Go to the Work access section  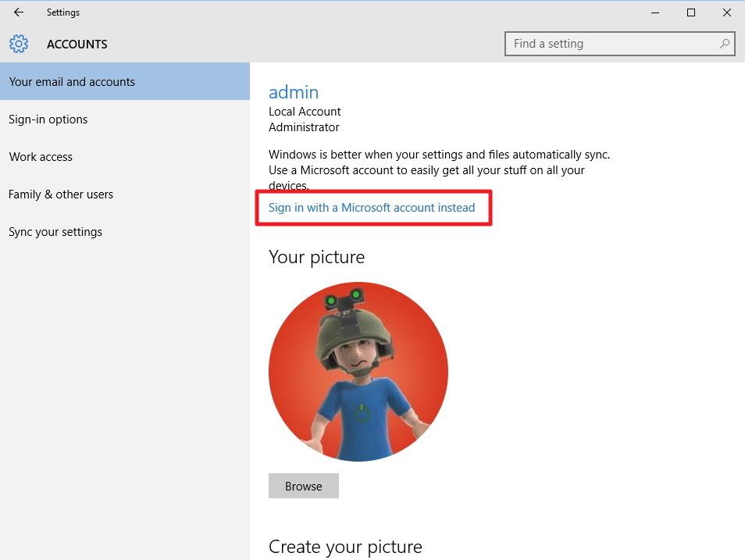pos(41,157)
